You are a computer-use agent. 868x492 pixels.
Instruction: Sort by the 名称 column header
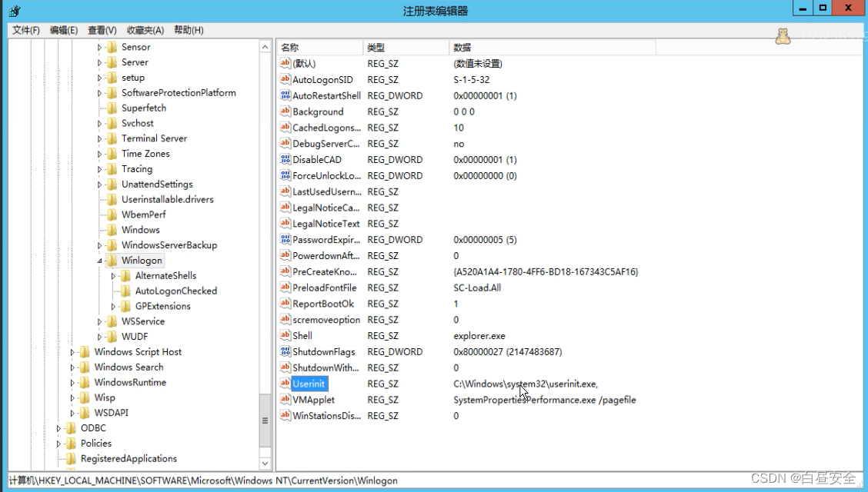[320, 48]
